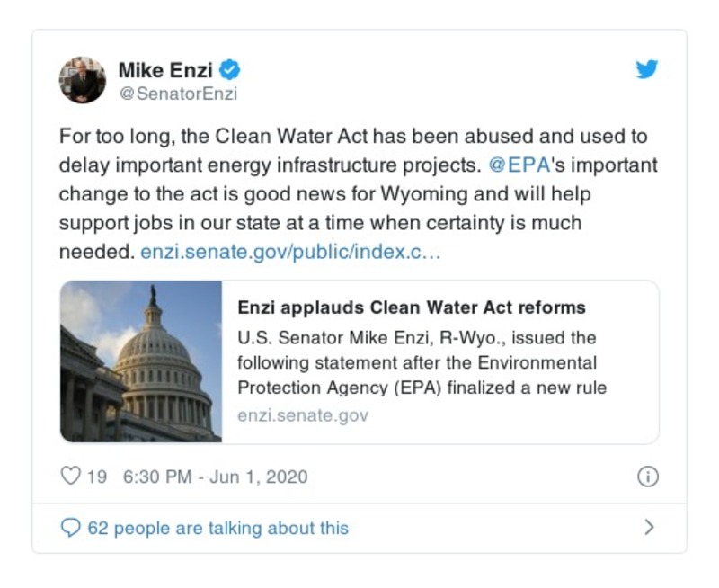The image size is (719, 588).
Task: Open the @SenatorEnzi handle link
Action: (178, 94)
